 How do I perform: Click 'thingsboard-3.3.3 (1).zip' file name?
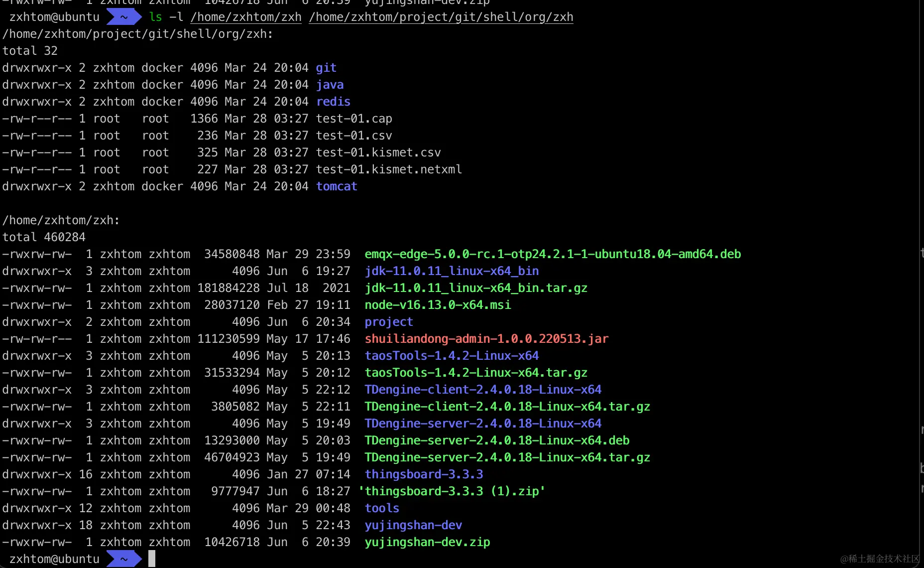tap(452, 491)
